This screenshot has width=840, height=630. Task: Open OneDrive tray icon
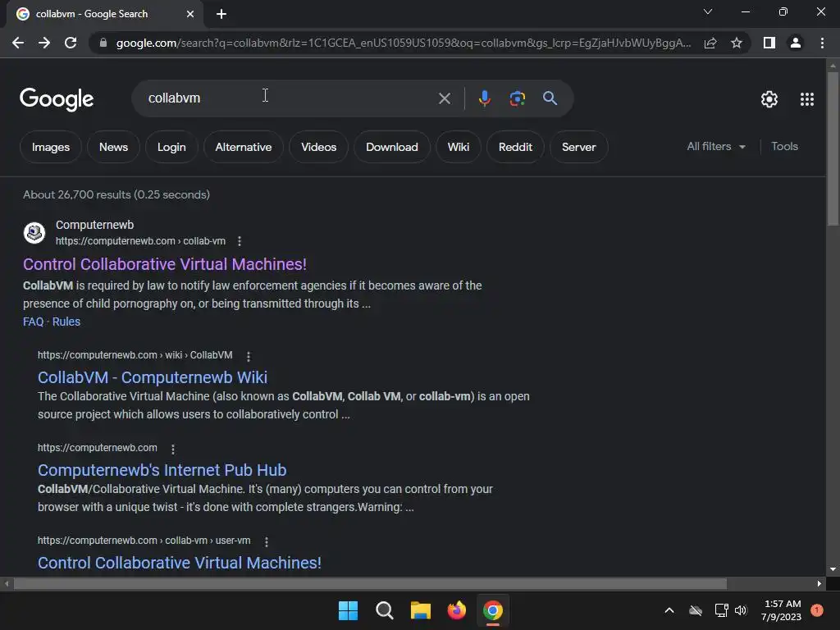click(696, 610)
